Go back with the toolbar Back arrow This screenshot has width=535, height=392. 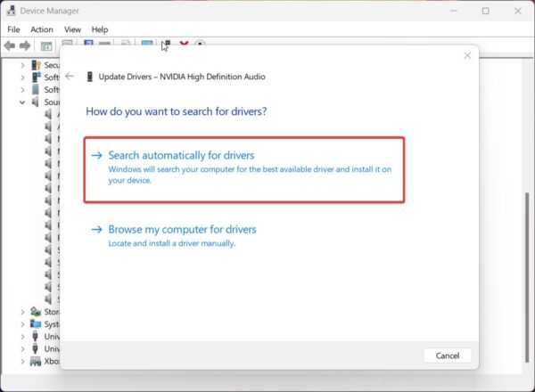tap(10, 45)
